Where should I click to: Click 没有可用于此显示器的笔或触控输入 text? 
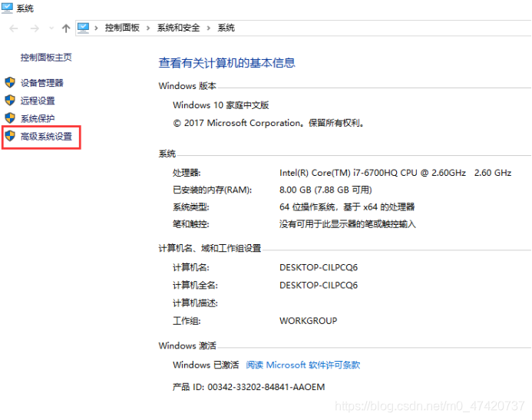[348, 224]
